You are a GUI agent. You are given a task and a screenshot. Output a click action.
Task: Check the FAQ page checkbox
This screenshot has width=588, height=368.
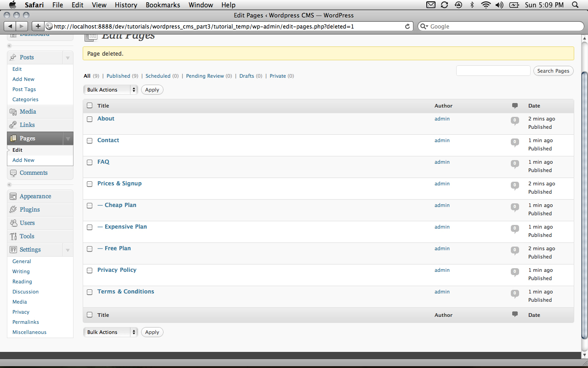pos(90,162)
